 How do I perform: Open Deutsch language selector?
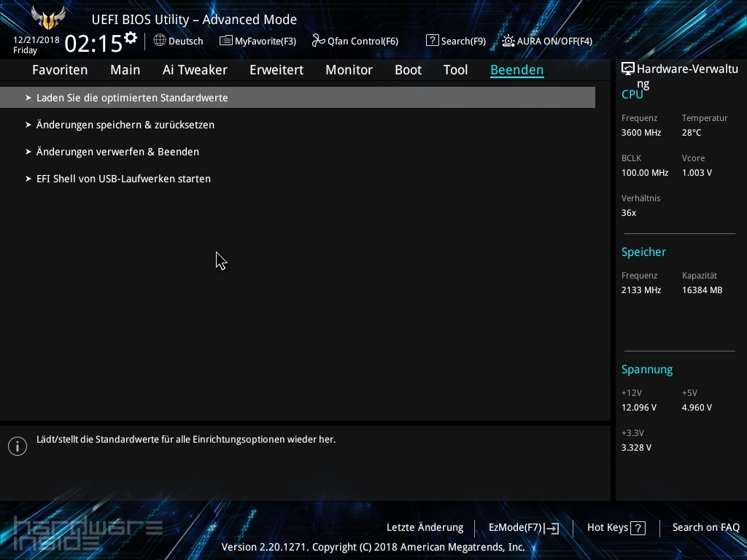(186, 42)
